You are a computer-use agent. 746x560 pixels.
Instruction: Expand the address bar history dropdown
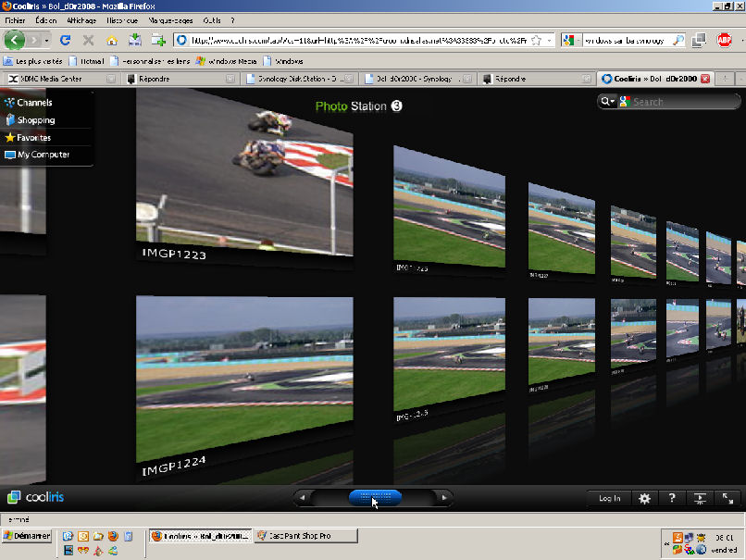549,41
